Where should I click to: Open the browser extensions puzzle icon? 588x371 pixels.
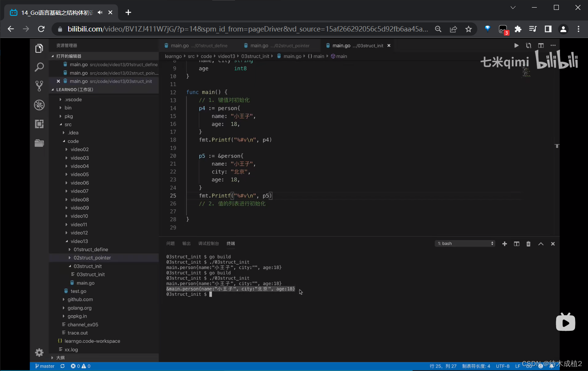click(518, 29)
